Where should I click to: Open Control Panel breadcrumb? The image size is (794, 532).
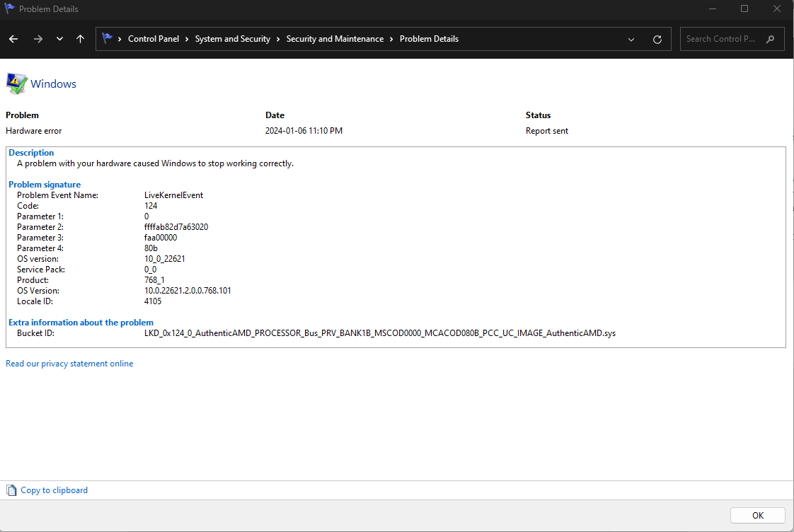click(x=154, y=39)
